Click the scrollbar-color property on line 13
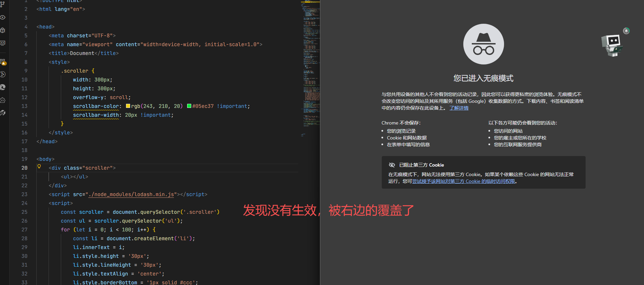644x285 pixels. (x=96, y=106)
